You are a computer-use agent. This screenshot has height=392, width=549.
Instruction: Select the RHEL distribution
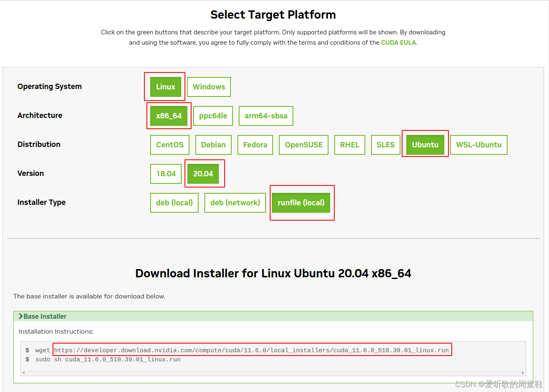click(349, 145)
